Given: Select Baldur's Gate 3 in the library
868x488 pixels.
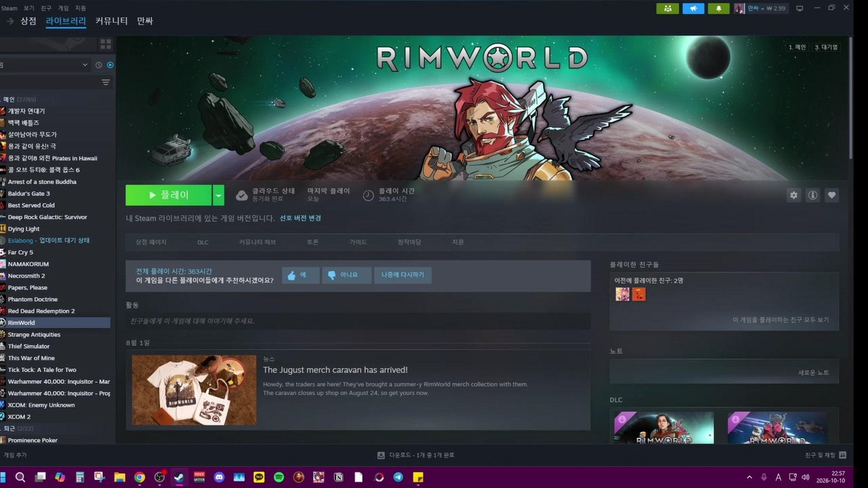Looking at the screenshot, I should [29, 193].
